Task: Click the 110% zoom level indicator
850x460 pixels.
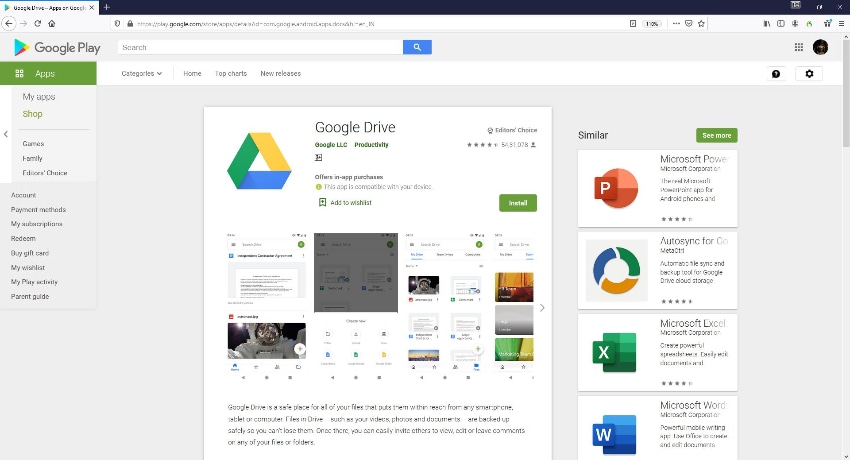Action: [x=651, y=24]
